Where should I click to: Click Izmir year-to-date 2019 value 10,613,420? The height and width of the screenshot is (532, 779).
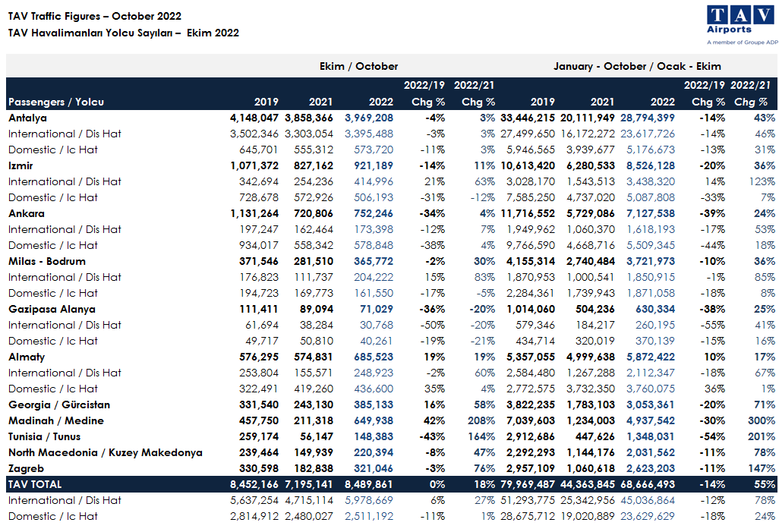tap(528, 166)
